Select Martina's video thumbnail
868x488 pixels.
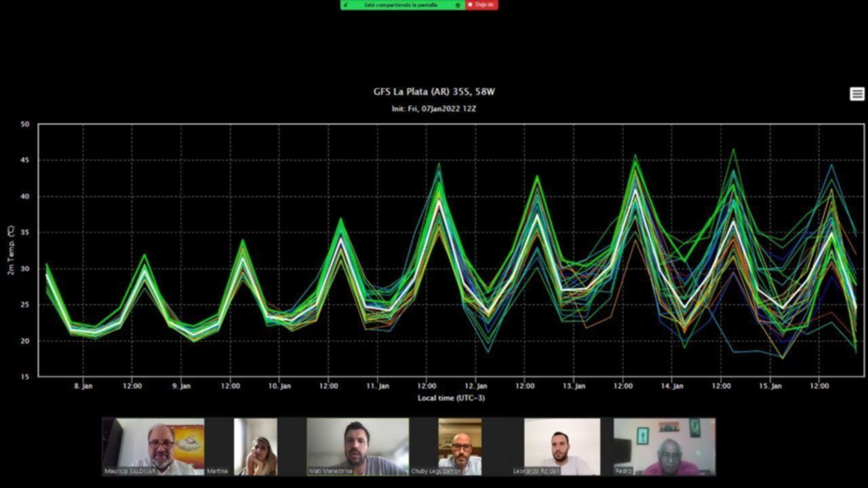click(x=255, y=446)
